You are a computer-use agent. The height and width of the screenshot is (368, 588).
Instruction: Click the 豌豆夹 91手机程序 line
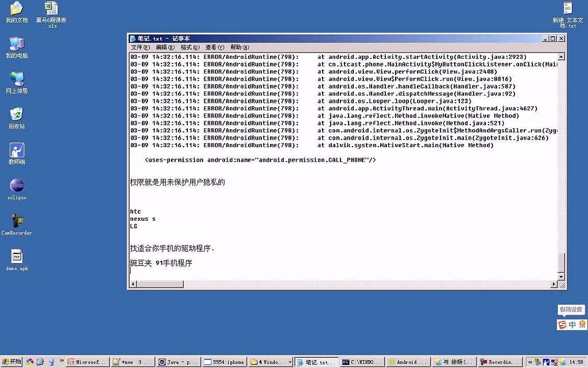click(x=161, y=263)
